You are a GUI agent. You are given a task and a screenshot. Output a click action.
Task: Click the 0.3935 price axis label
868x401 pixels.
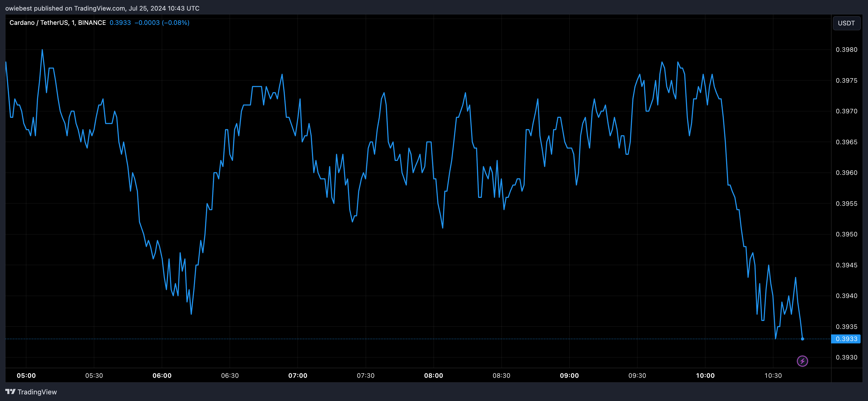coord(846,327)
